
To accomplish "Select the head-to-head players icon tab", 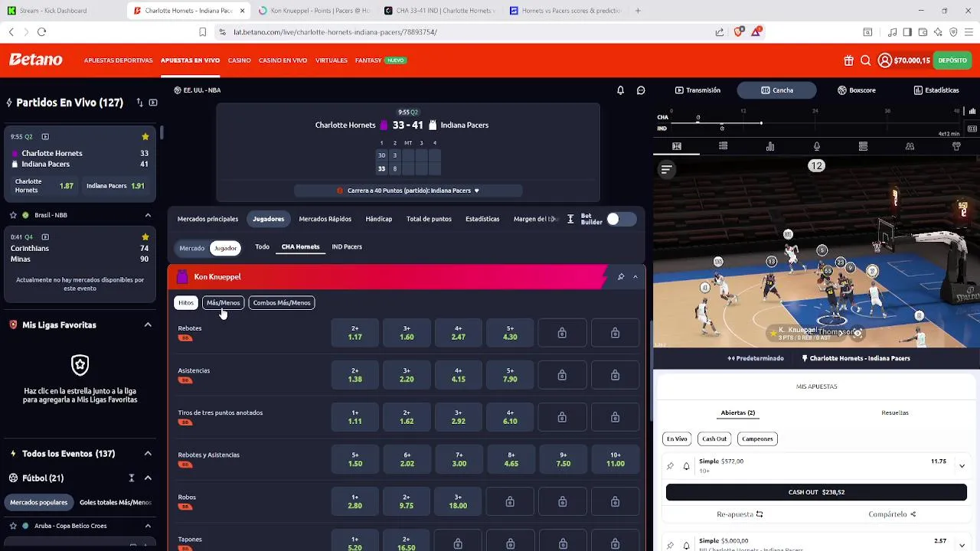I will (x=910, y=146).
